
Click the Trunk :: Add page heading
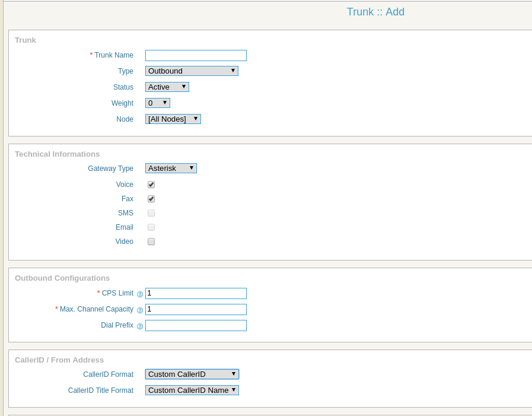[375, 12]
